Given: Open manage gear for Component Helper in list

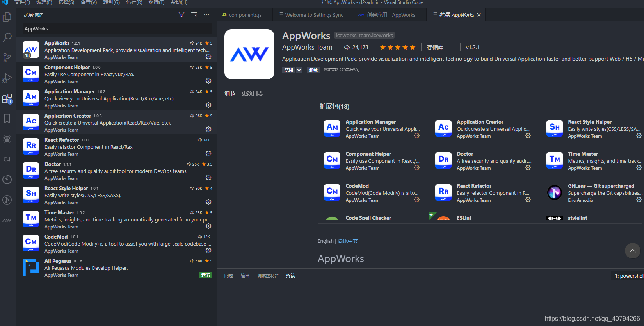Looking at the screenshot, I should pyautogui.click(x=208, y=81).
